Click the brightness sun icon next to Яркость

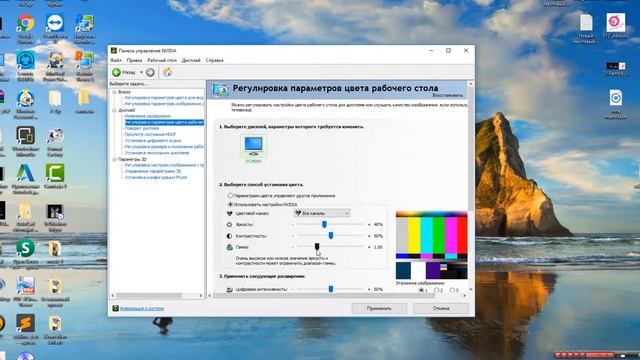[229, 224]
